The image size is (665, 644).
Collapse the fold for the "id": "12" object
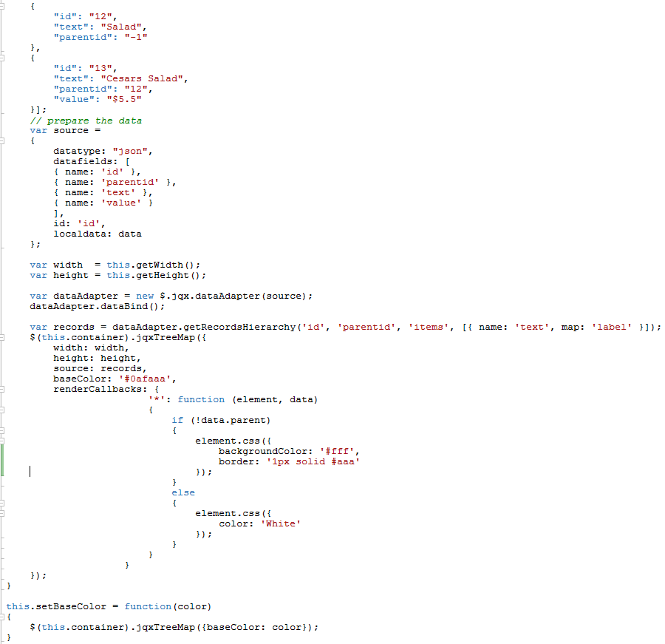(1, 6)
